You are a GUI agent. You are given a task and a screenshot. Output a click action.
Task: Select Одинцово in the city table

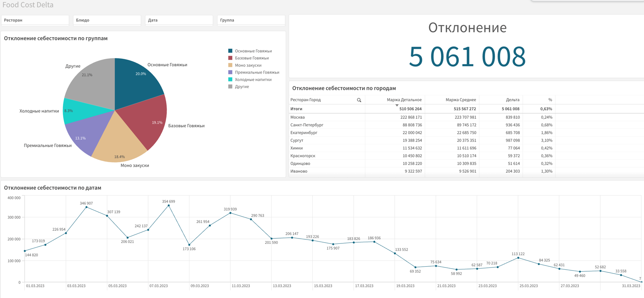(x=300, y=164)
